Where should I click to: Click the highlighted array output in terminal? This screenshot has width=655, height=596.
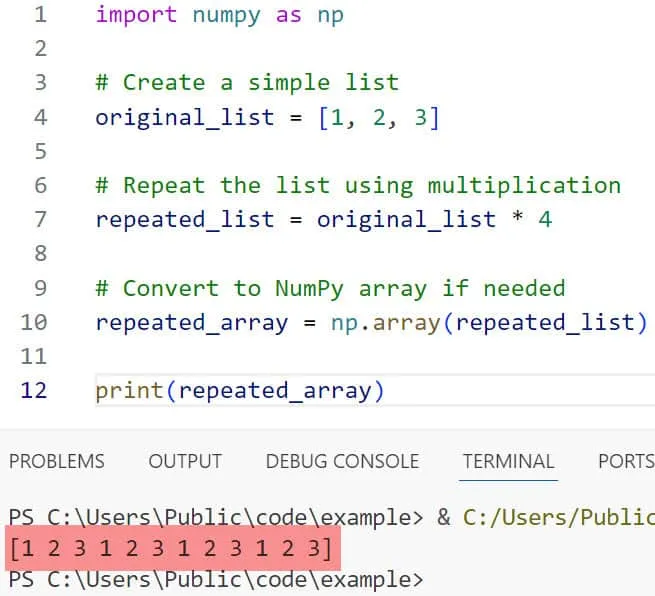point(171,549)
